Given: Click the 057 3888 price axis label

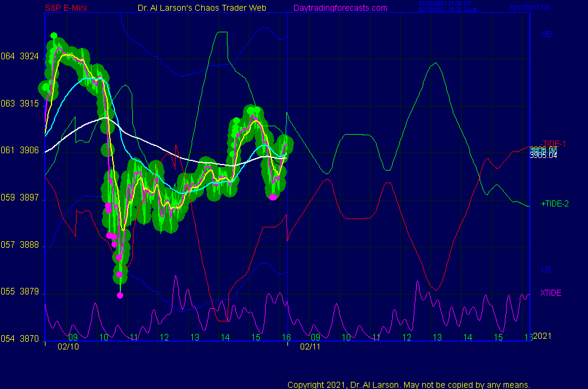Looking at the screenshot, I should click(x=20, y=245).
